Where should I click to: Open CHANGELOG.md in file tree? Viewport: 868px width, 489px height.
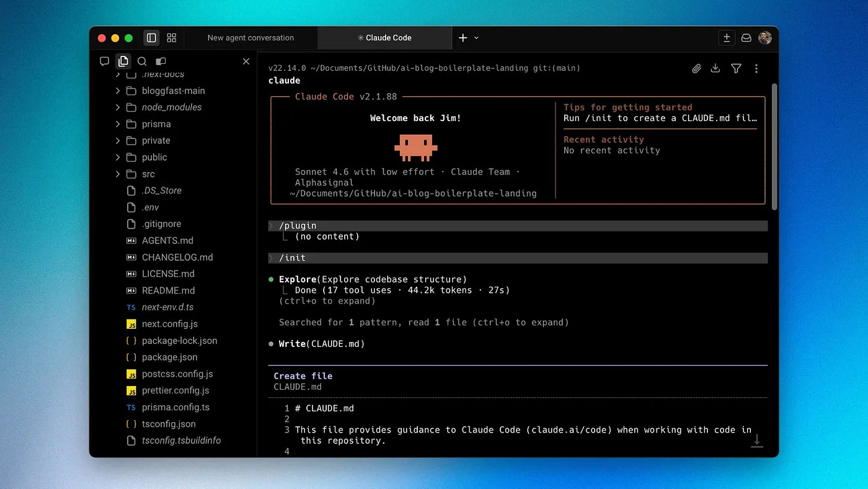(x=177, y=258)
